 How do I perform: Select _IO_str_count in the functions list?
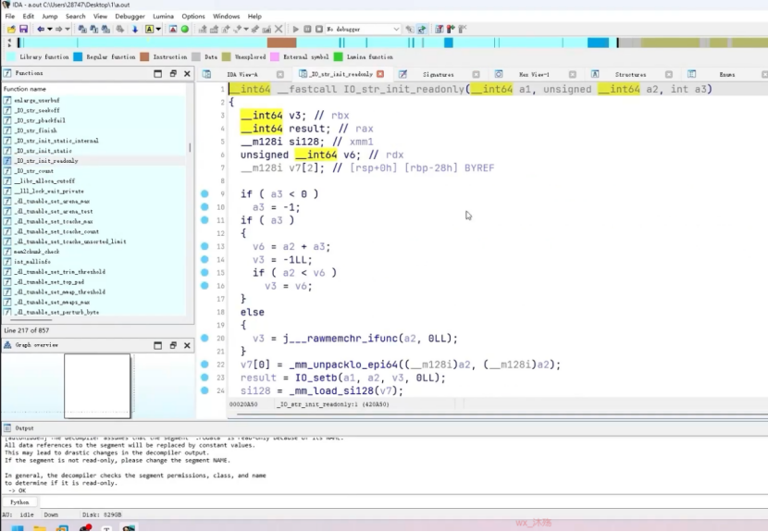tap(34, 171)
